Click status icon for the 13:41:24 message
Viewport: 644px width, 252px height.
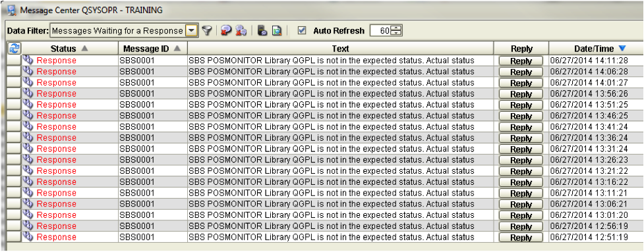[x=28, y=126]
